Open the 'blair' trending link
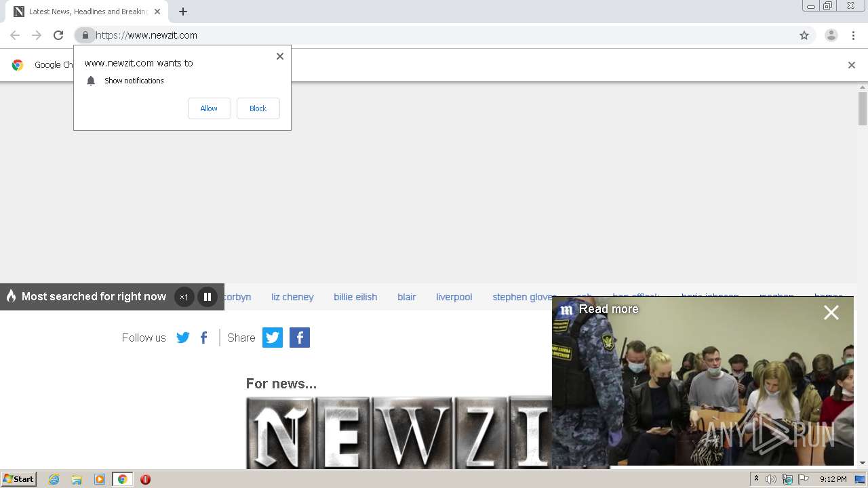The height and width of the screenshot is (488, 868). [x=407, y=297]
